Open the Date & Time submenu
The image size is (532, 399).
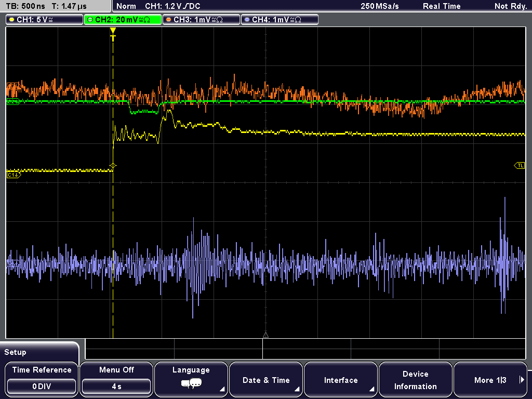tap(266, 379)
